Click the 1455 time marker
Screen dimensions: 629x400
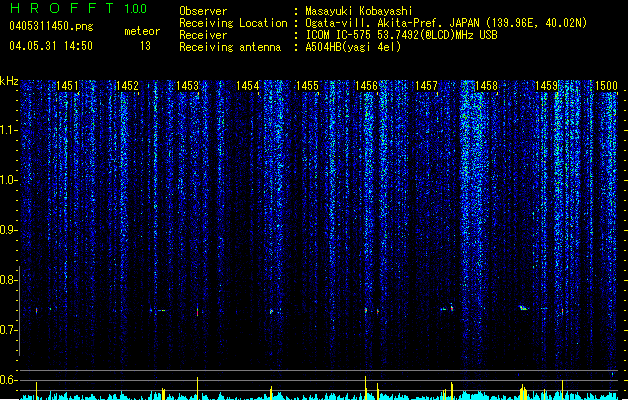tap(307, 86)
